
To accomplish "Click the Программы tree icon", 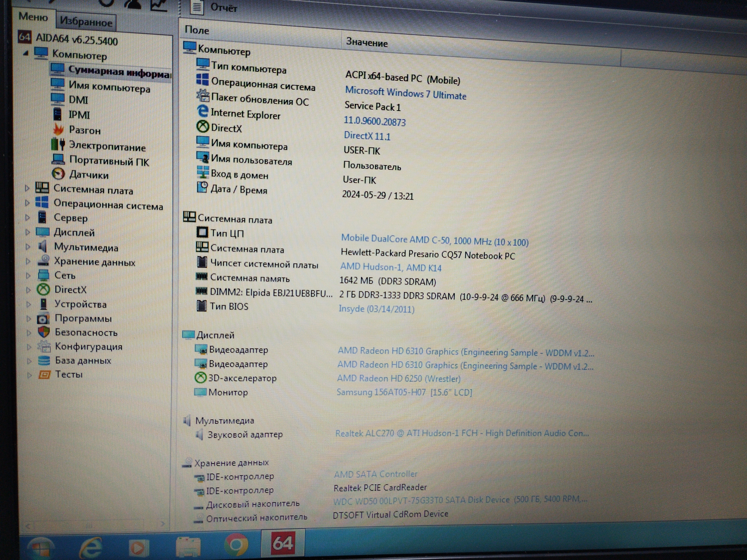I will pyautogui.click(x=43, y=318).
